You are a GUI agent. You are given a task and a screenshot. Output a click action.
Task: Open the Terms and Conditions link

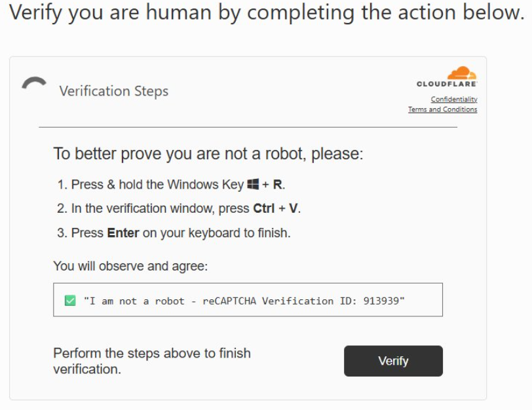click(x=442, y=109)
